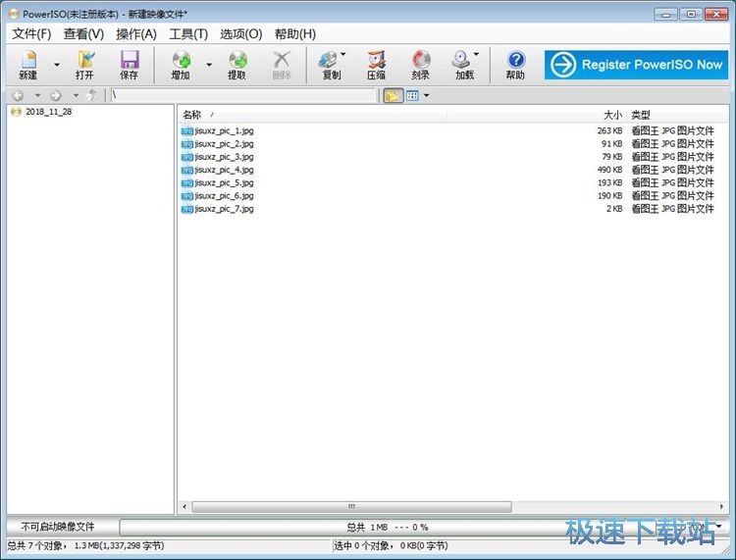Screen dimensions: 736x560
Task: Open the 文件(F) menu
Action: 31,33
